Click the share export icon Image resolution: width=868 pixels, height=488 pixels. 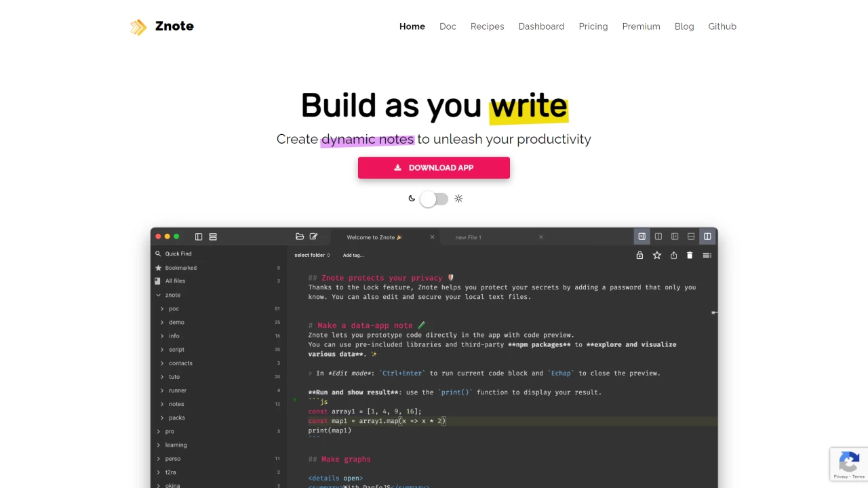(x=673, y=256)
